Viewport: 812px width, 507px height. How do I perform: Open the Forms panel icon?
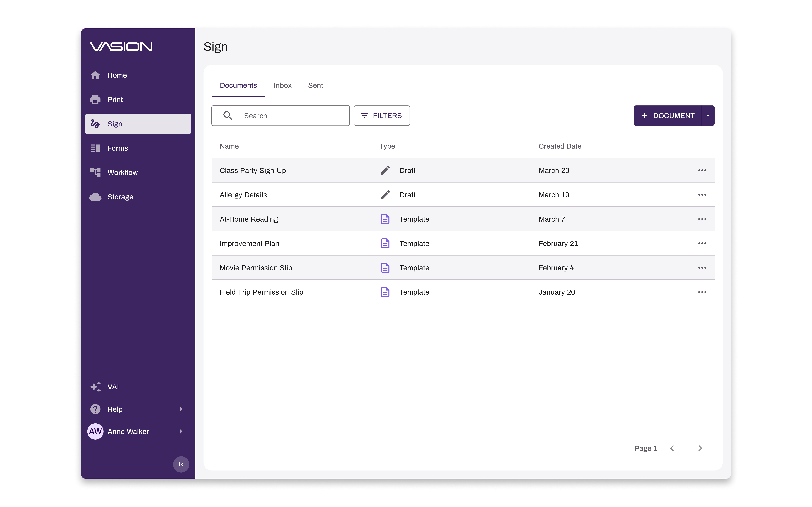pos(95,148)
